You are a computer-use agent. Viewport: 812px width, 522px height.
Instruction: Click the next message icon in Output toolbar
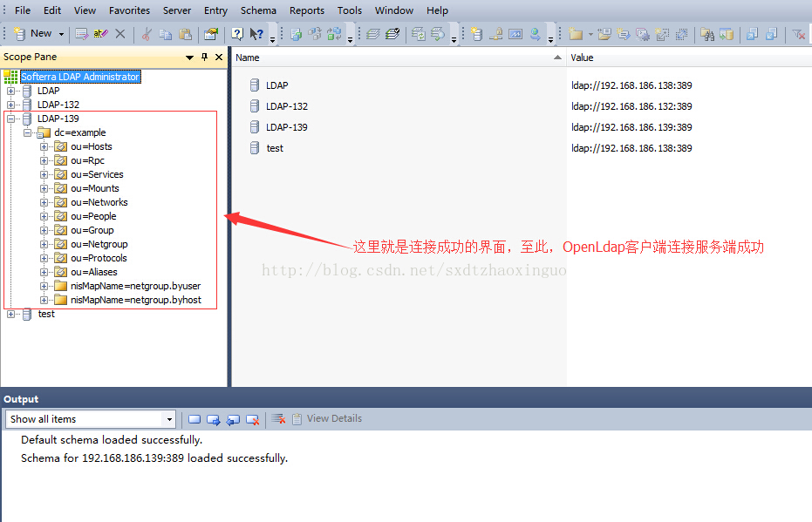pos(214,419)
